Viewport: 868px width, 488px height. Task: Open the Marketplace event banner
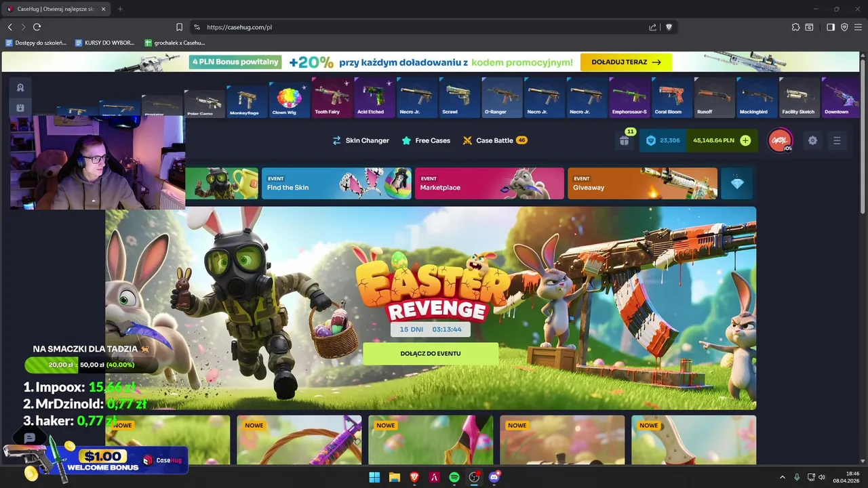tap(489, 183)
